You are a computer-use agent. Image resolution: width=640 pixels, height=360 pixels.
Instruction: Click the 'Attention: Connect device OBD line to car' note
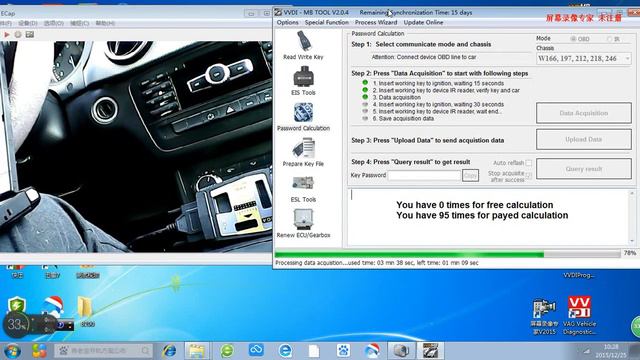pos(424,57)
